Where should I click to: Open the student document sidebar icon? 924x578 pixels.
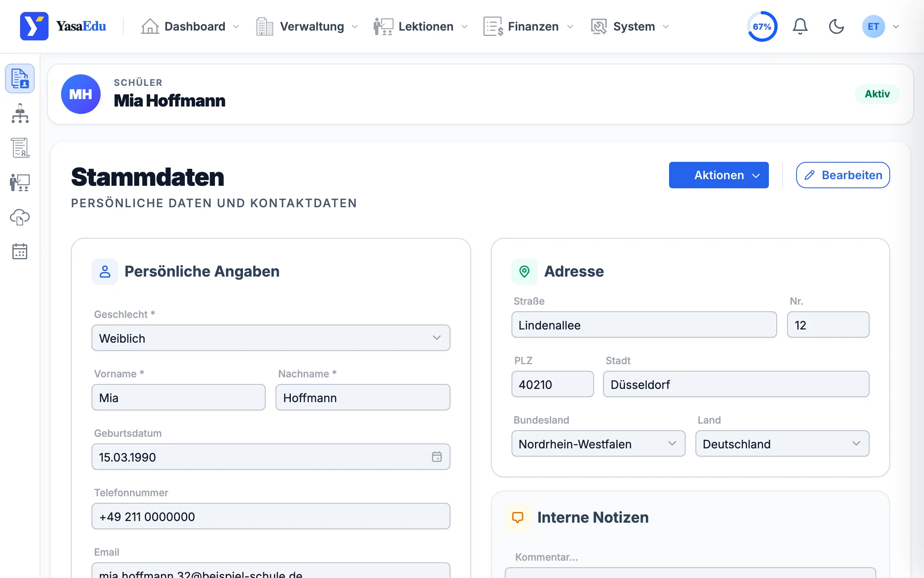pyautogui.click(x=20, y=78)
